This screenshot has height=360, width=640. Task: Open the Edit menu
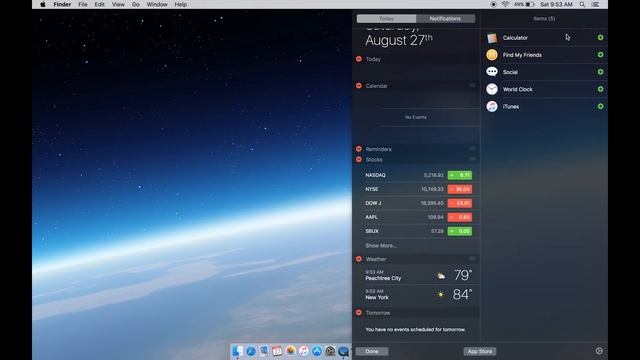(x=100, y=4)
